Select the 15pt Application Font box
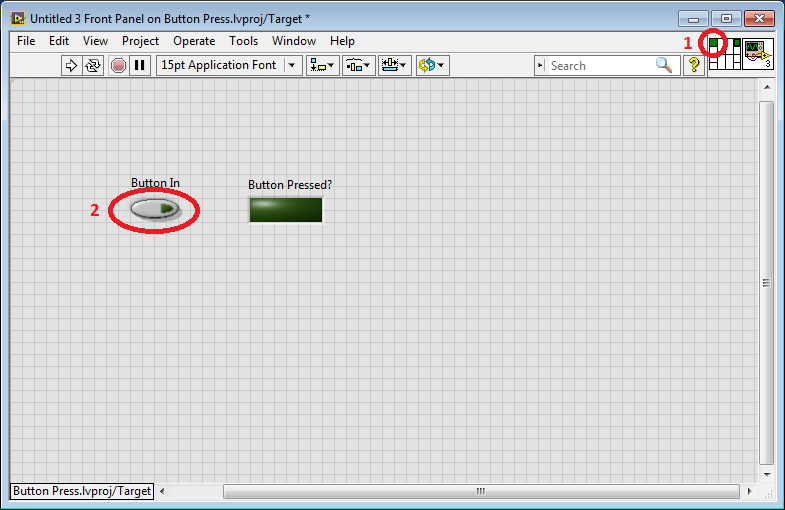This screenshot has width=785, height=510. coord(229,66)
